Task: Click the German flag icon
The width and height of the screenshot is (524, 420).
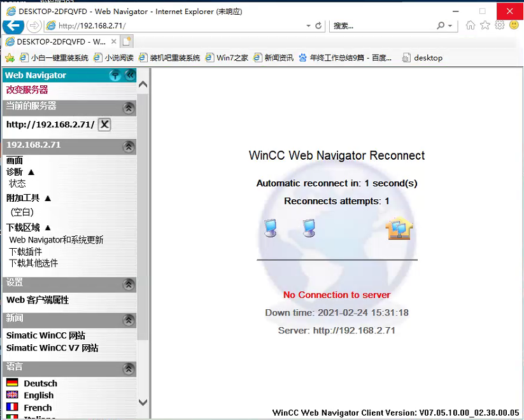Action: click(12, 383)
